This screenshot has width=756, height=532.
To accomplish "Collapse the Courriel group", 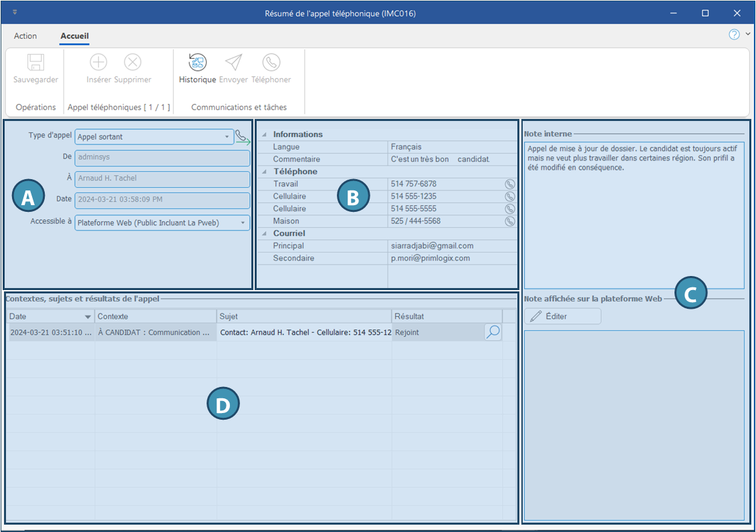I will [263, 233].
